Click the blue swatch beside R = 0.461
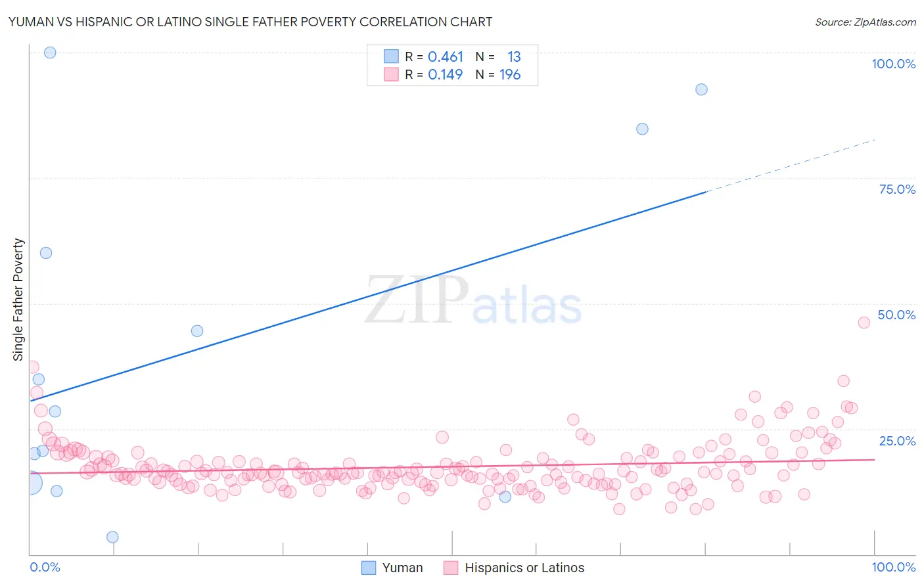Image resolution: width=924 pixels, height=586 pixels. (x=392, y=56)
